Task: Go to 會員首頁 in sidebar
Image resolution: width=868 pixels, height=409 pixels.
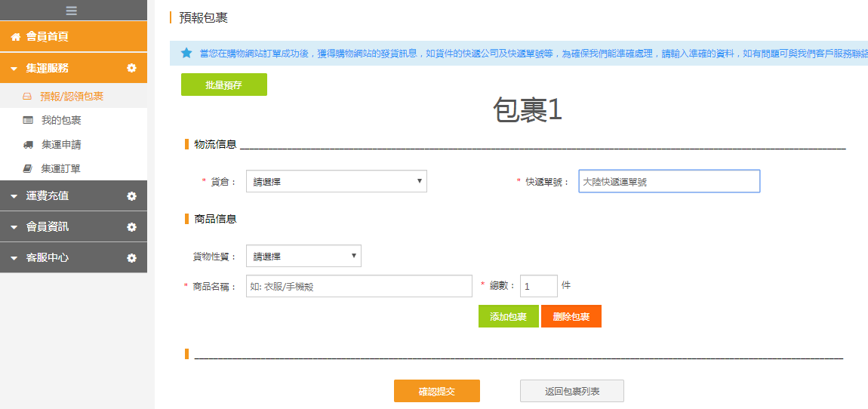Action: (x=74, y=37)
